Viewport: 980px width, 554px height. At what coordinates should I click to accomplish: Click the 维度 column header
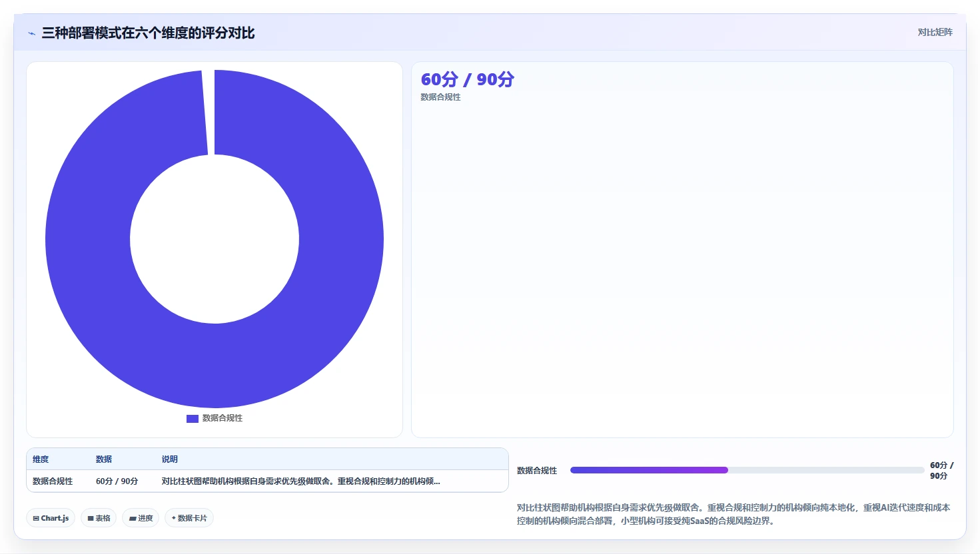[41, 459]
